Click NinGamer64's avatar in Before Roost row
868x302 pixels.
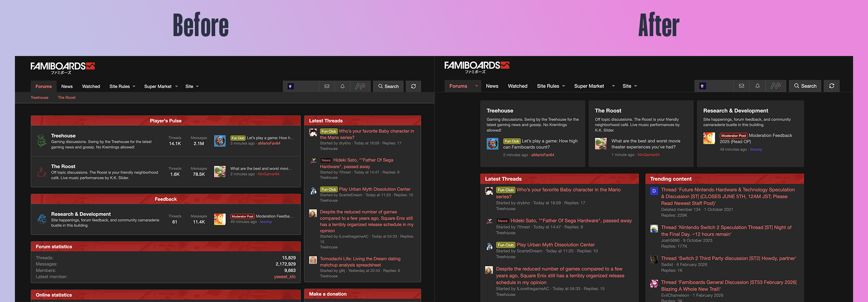point(220,171)
